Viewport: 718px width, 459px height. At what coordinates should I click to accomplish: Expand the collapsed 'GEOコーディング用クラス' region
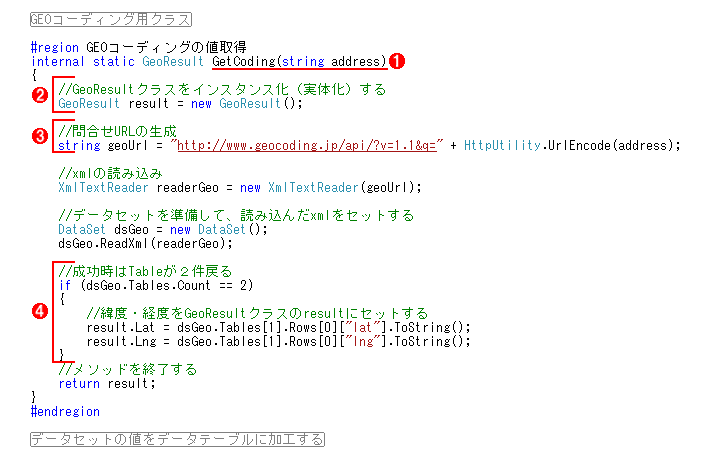[111, 19]
